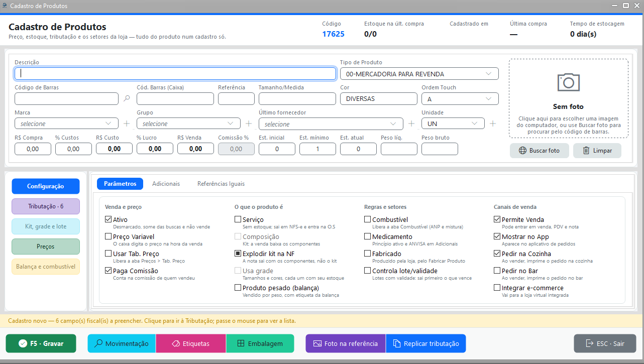The height and width of the screenshot is (364, 644).
Task: Click the magnifier icon on Movimentação
Action: pyautogui.click(x=99, y=343)
